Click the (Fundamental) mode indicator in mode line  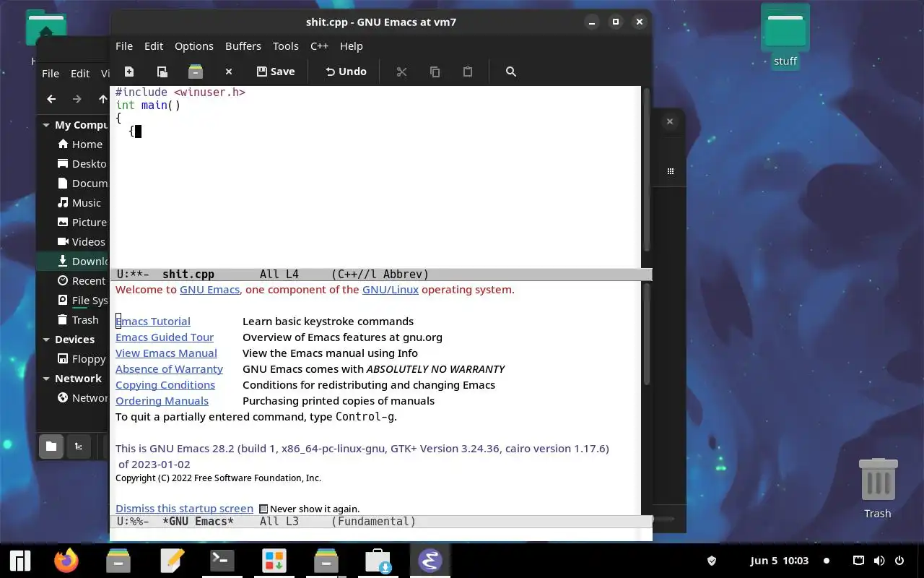pos(374,522)
